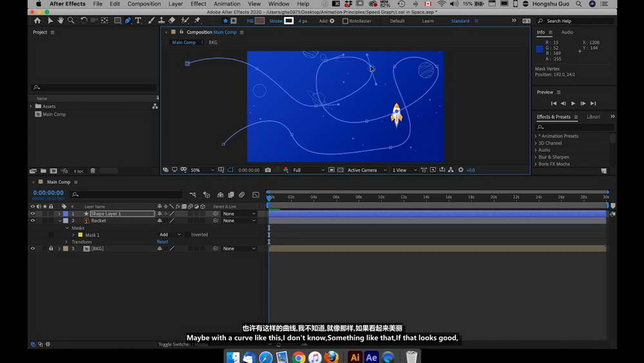The height and width of the screenshot is (363, 644).
Task: Select the Hand tool
Action: (x=61, y=21)
